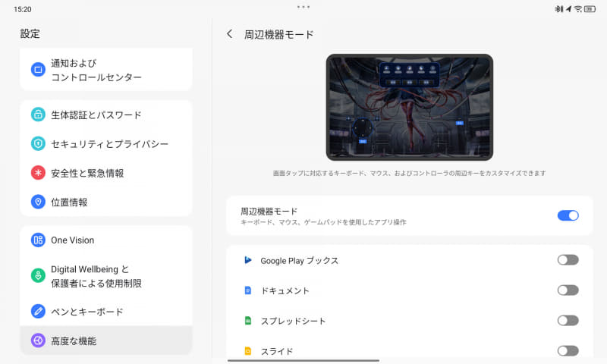Viewport: 607px width, 364px height.
Task: Open 位置情報 settings
Action: (x=106, y=202)
